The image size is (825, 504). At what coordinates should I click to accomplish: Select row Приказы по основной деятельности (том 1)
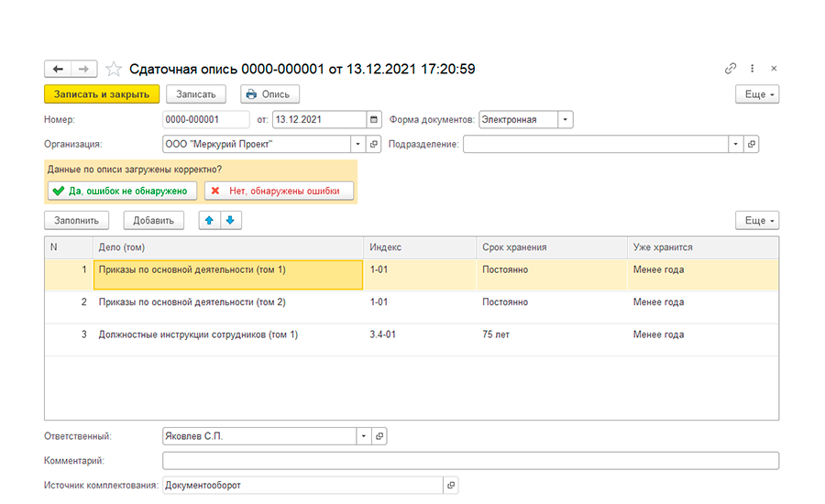tap(228, 275)
